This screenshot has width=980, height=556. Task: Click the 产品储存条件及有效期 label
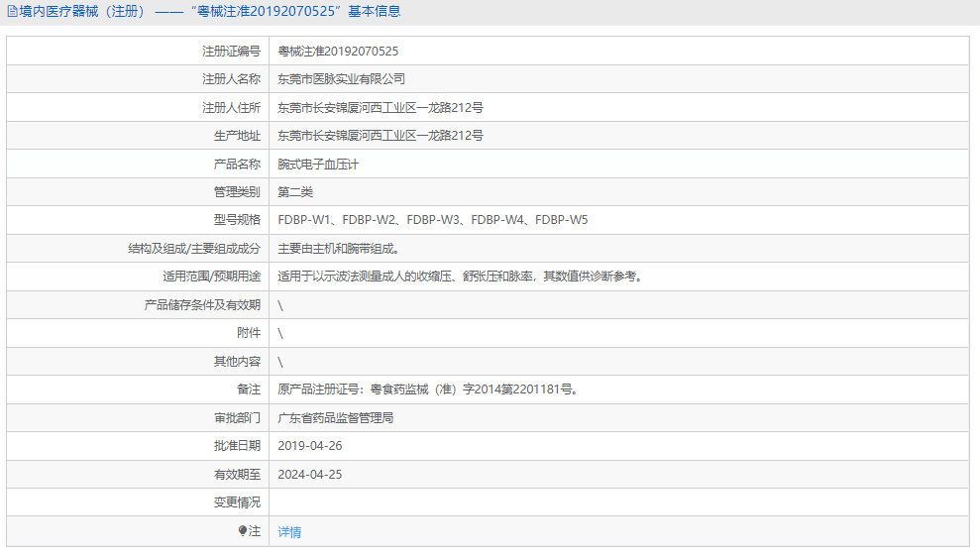202,305
